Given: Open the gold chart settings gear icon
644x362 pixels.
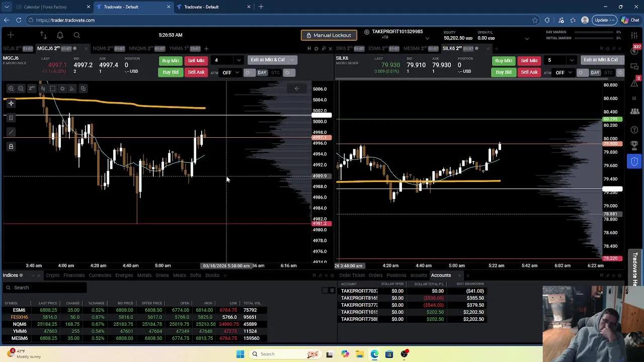Looking at the screenshot, I should click(x=62, y=88).
